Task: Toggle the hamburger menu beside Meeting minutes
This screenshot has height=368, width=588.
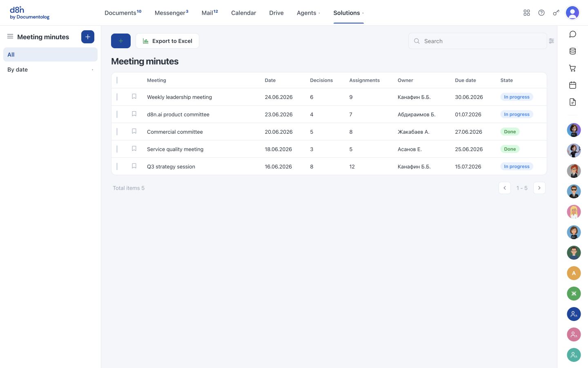Action: point(10,36)
